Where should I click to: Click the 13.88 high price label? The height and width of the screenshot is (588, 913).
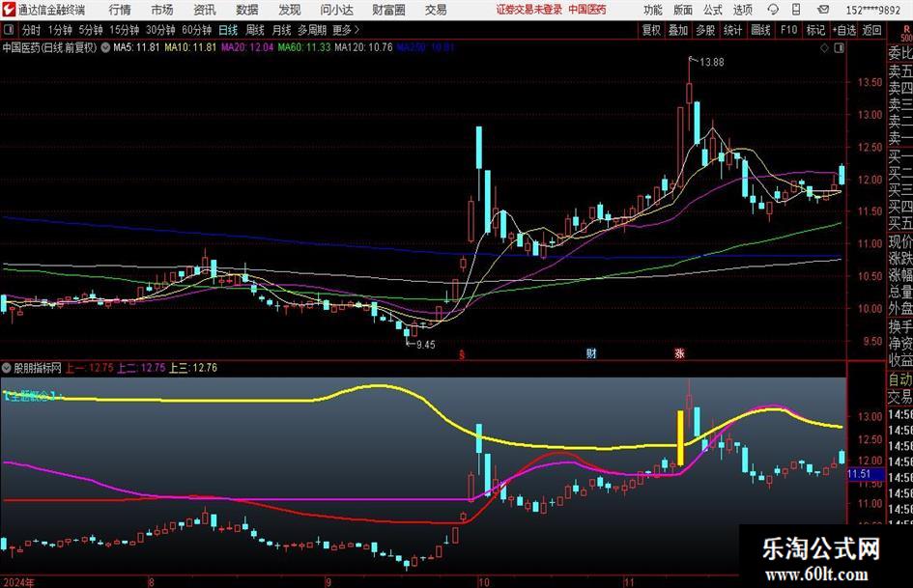pos(711,63)
